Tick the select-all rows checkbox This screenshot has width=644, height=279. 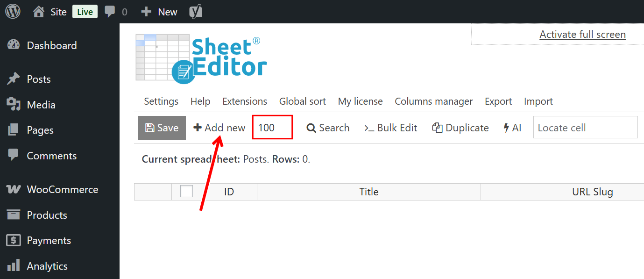click(x=186, y=191)
